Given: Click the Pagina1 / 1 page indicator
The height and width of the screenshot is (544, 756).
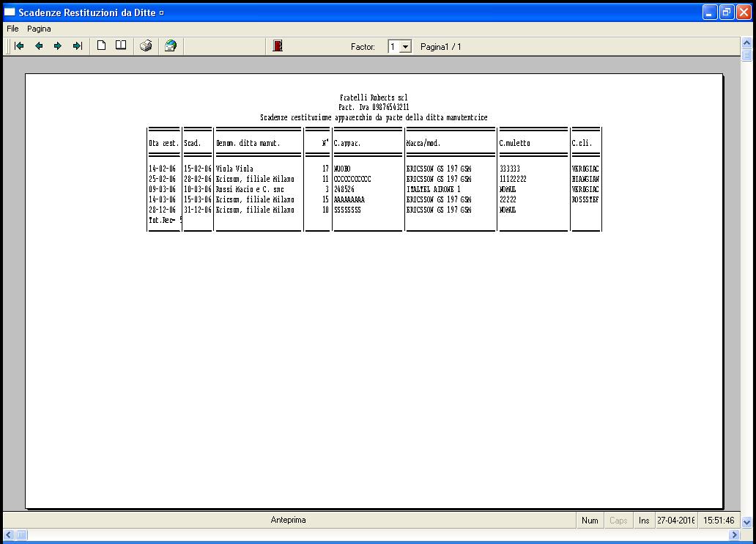Looking at the screenshot, I should click(x=441, y=47).
